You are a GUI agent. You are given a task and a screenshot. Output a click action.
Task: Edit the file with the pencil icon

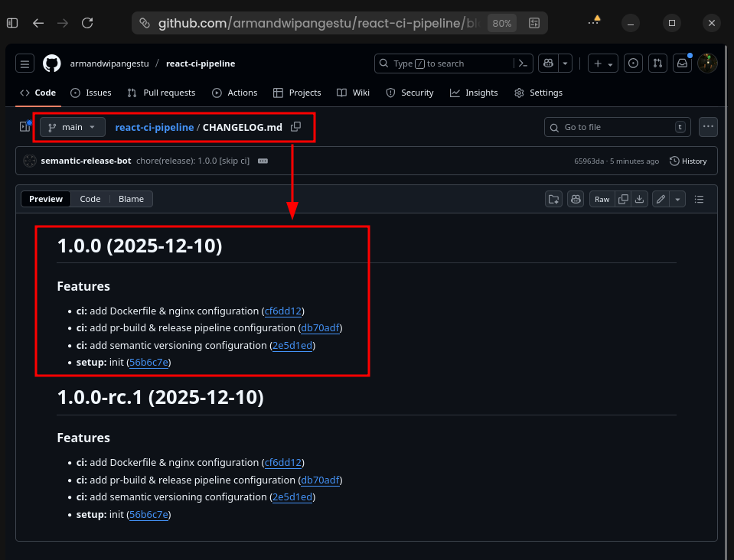click(659, 199)
